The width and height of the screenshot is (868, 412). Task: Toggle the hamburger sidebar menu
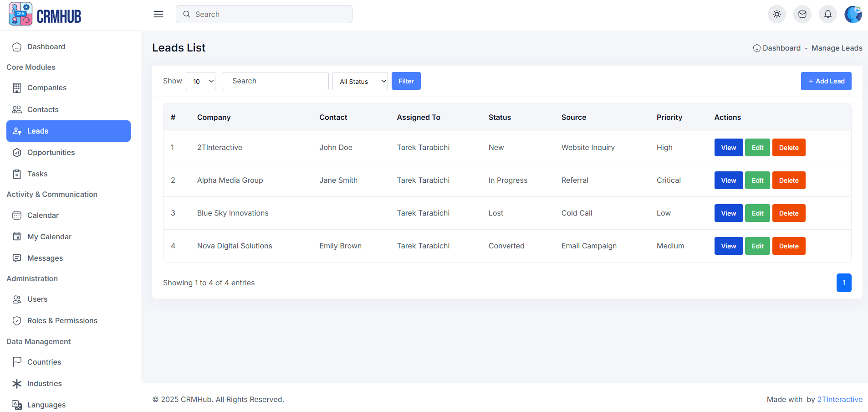158,14
